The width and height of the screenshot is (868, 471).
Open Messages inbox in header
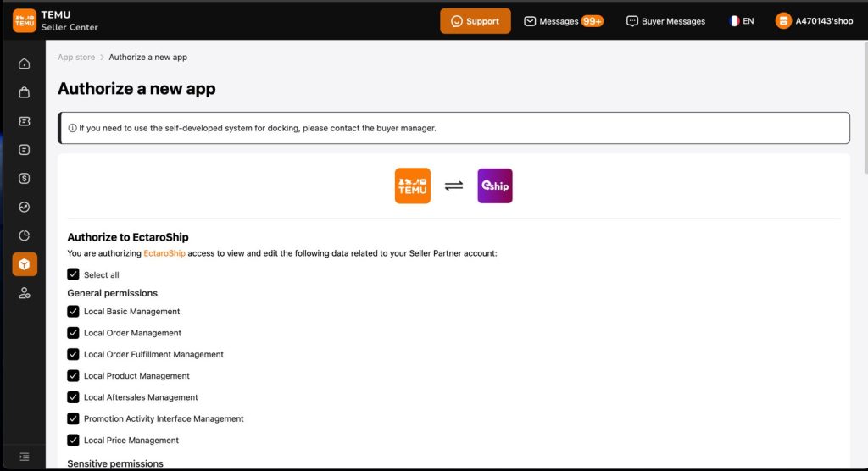(563, 21)
